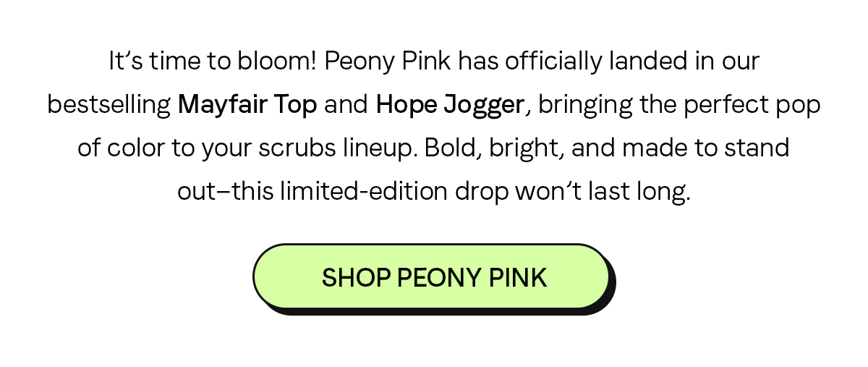Screen dimensions: 868x367
Task: Open the Hope Jogger bold link
Action: click(450, 106)
